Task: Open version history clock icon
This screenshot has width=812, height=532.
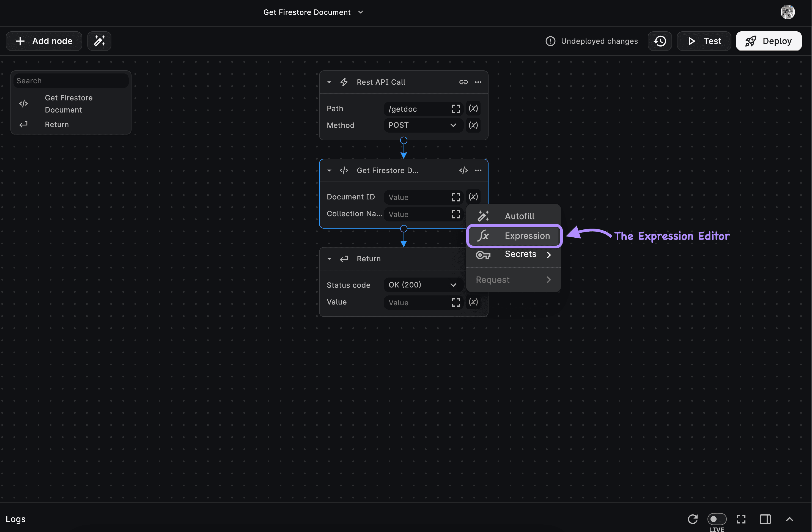Action: click(x=660, y=41)
